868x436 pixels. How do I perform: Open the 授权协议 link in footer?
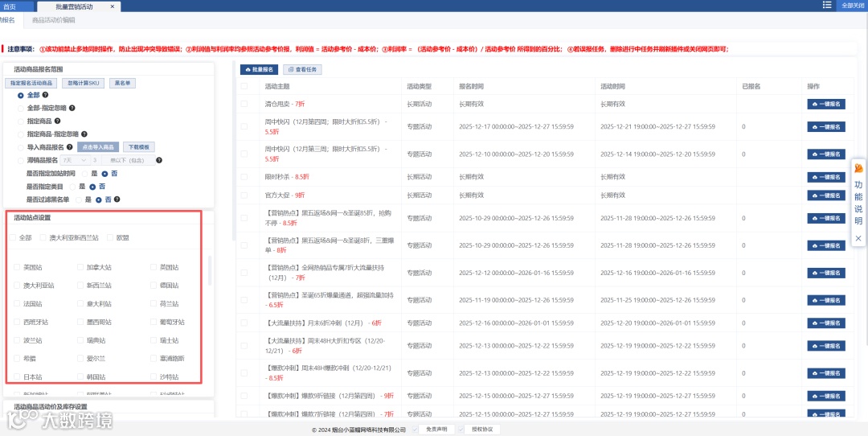[481, 430]
